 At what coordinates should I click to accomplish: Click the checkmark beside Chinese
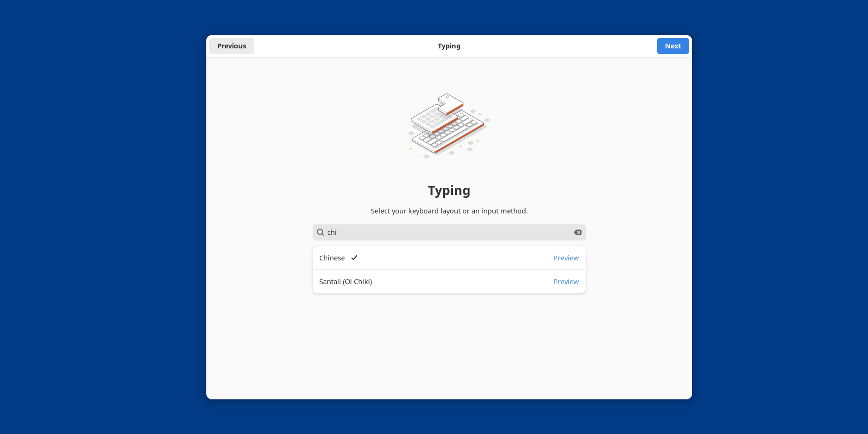click(354, 258)
